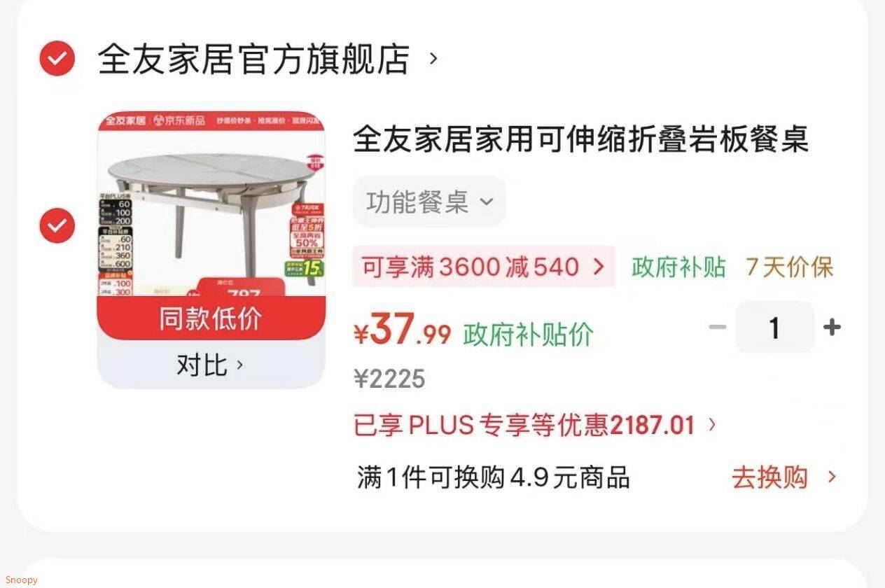Tap the 政府补贴 green tag
The image size is (885, 588).
click(x=678, y=267)
